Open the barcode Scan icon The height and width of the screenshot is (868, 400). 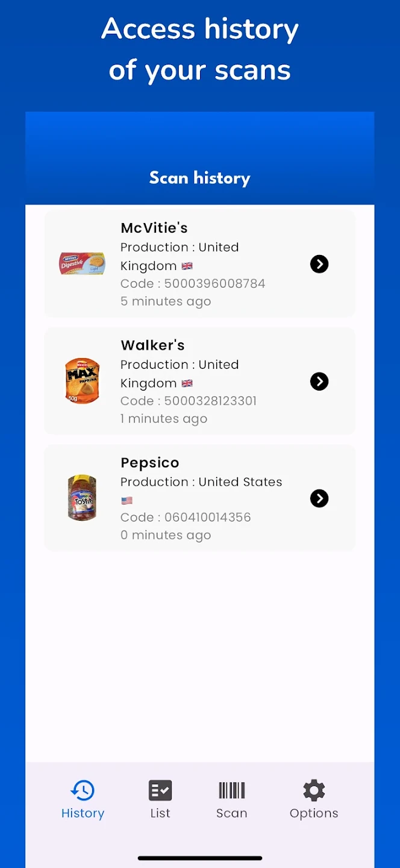(232, 790)
